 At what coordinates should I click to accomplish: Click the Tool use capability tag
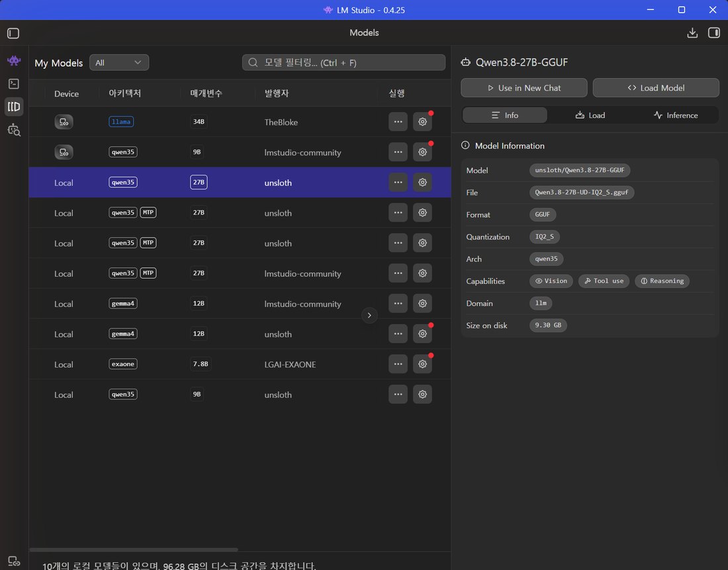click(x=604, y=281)
